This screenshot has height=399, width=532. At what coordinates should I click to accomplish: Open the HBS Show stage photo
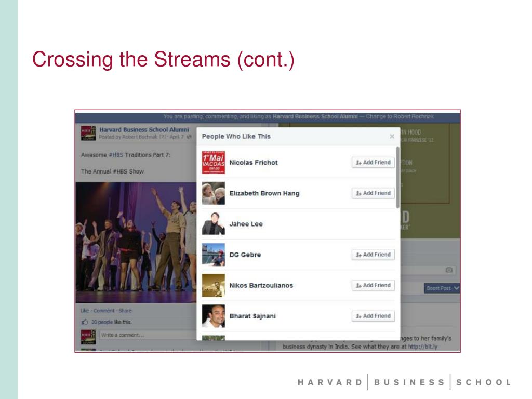[136, 242]
